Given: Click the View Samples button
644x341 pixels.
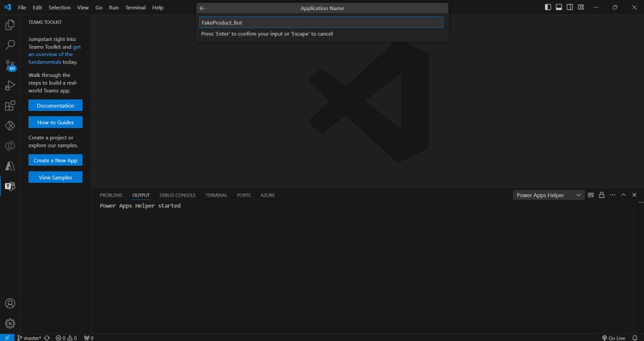Looking at the screenshot, I should point(55,178).
